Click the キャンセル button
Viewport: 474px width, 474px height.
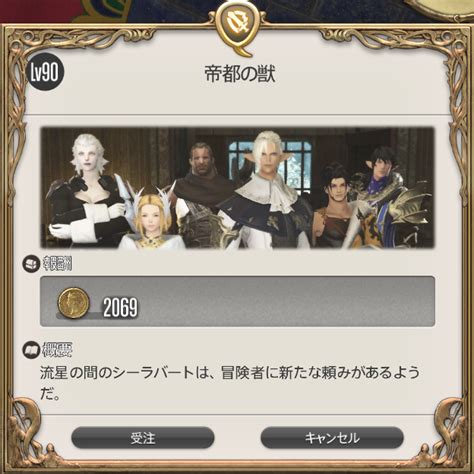coord(332,438)
